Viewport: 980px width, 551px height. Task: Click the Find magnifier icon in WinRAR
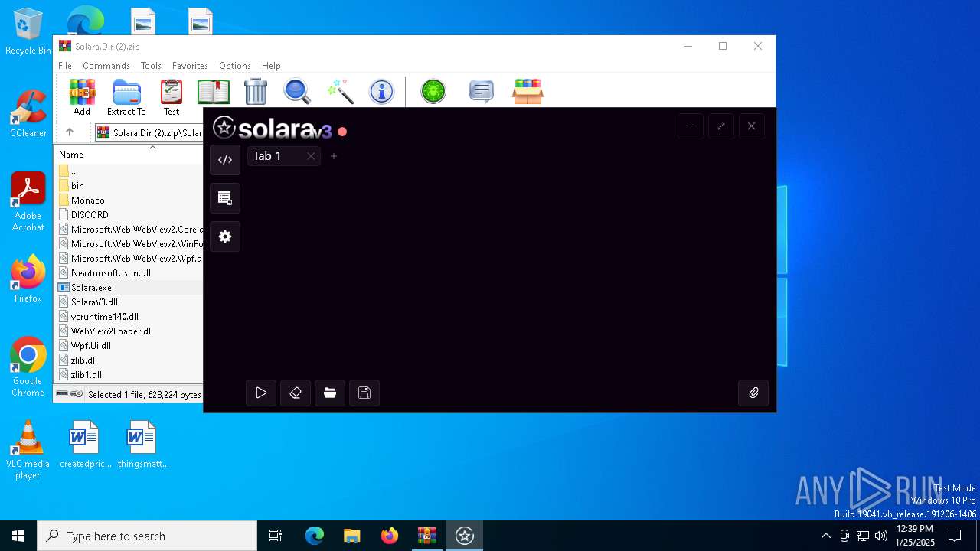pyautogui.click(x=297, y=92)
